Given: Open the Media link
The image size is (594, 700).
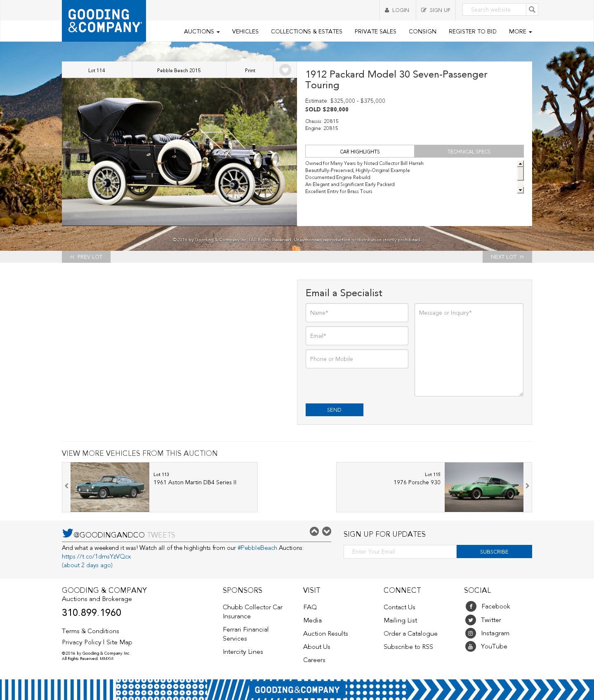Looking at the screenshot, I should coord(312,620).
